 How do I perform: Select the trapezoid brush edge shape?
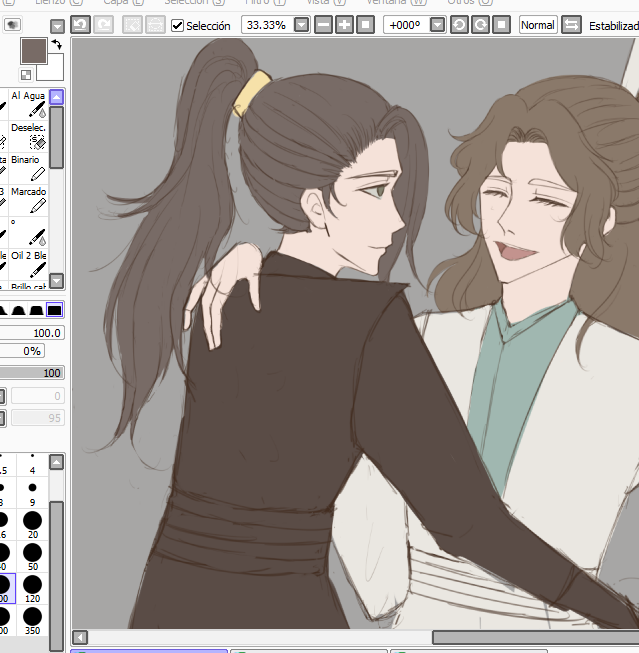37,310
